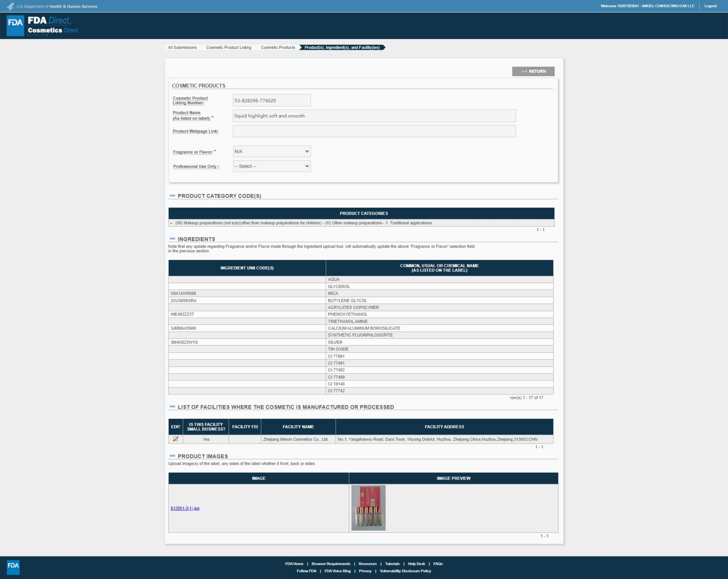Go to Cosmetic Products breadcrumb
This screenshot has width=728, height=579.
tap(278, 48)
